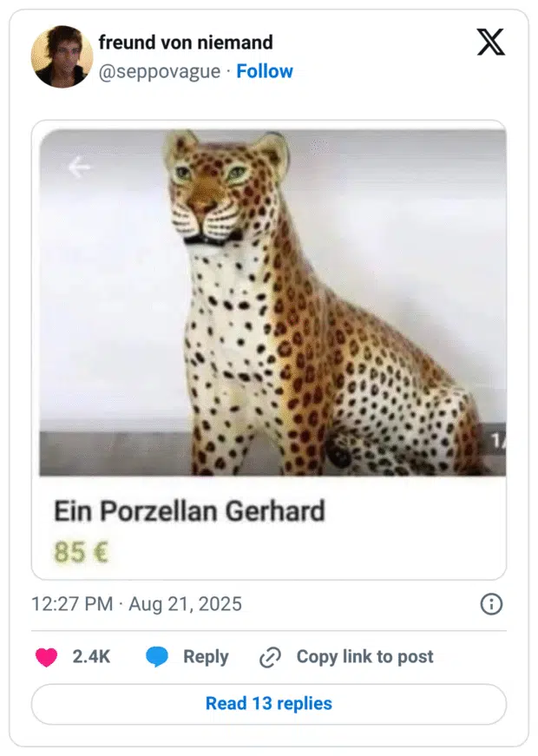Click the 12:27 PM Aug 21, 2025 timestamp

coord(136,604)
